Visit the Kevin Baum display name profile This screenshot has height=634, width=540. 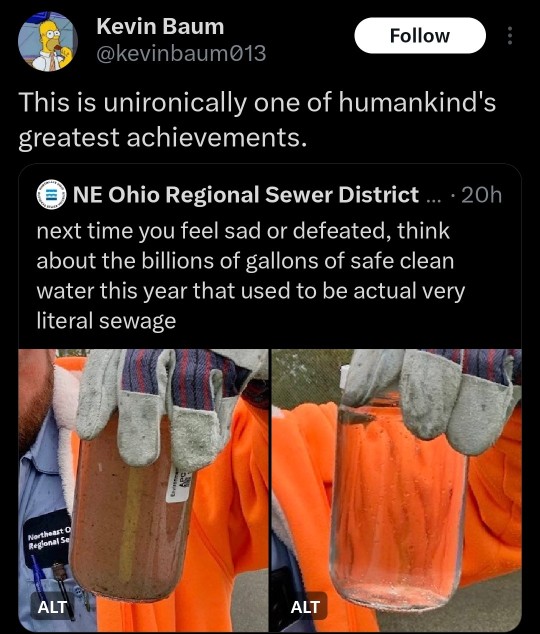(x=160, y=27)
